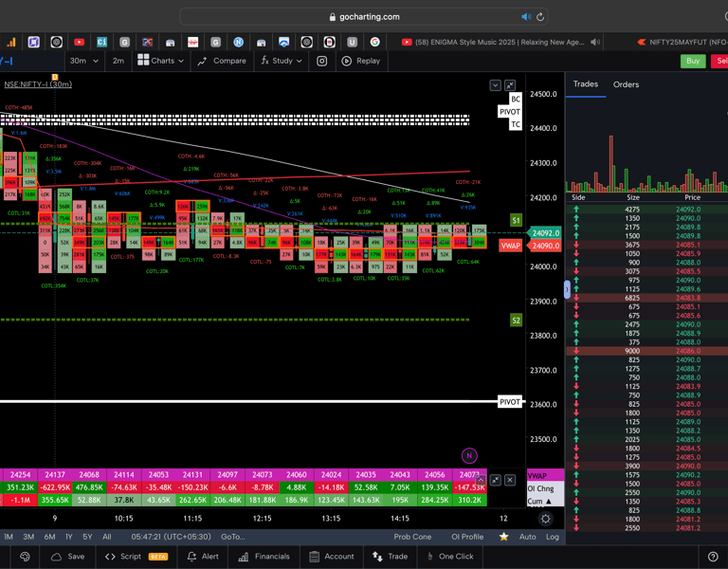Toggle Log price scale

coord(552,537)
